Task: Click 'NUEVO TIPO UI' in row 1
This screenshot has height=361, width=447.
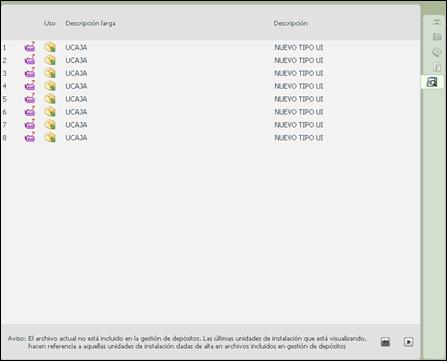Action: 299,47
